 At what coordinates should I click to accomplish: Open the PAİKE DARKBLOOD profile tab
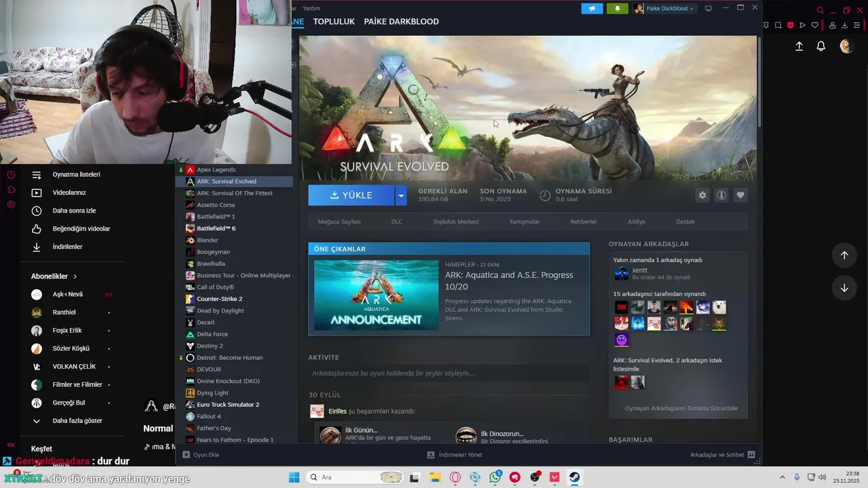coord(401,22)
